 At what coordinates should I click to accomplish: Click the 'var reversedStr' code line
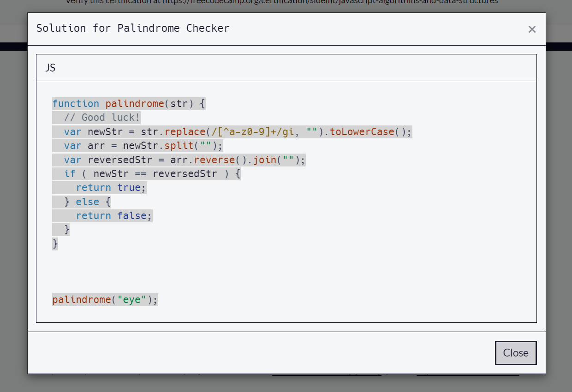pos(185,160)
